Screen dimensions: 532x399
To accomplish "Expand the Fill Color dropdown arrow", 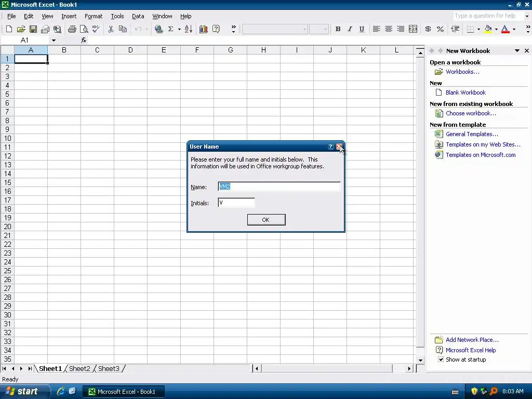I will point(496,29).
